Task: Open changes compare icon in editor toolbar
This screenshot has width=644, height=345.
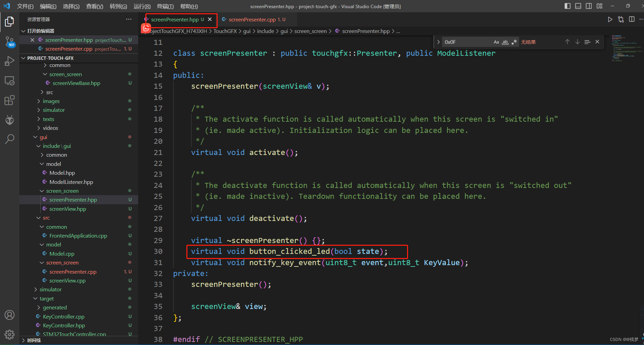Action: coord(621,19)
